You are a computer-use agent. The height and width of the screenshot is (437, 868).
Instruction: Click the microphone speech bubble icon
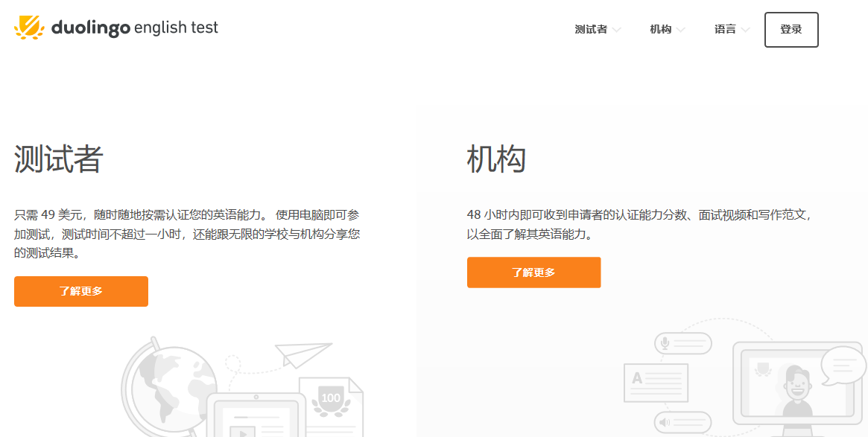[x=682, y=343]
